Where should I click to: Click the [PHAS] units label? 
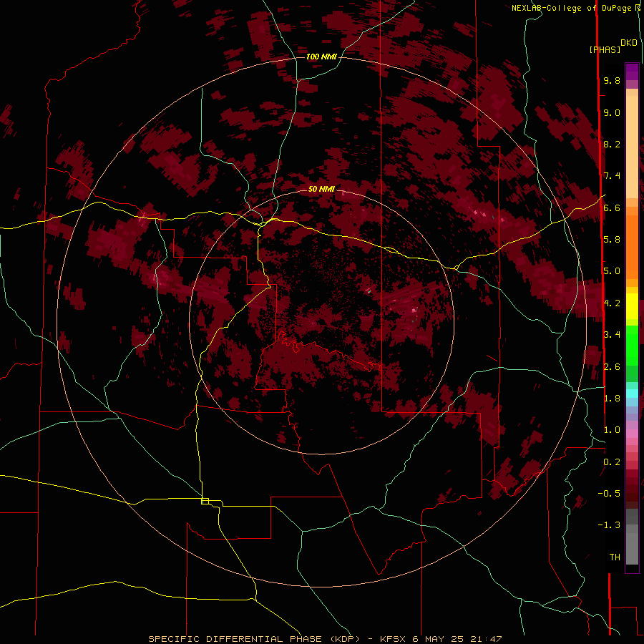point(605,49)
